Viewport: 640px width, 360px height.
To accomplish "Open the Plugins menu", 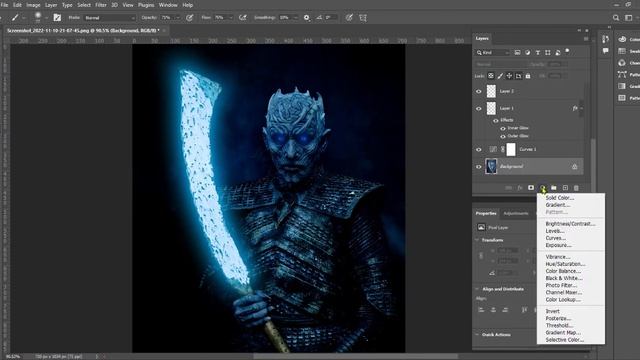I will click(146, 5).
